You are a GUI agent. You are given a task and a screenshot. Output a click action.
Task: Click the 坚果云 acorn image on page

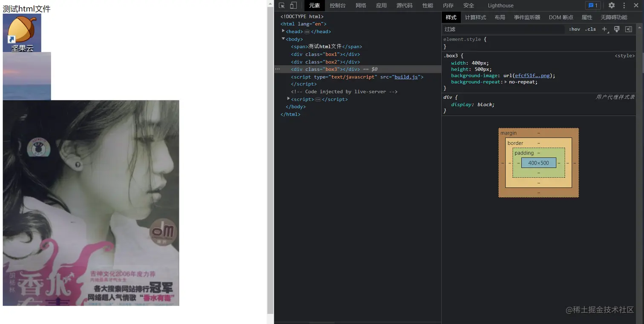(22, 33)
